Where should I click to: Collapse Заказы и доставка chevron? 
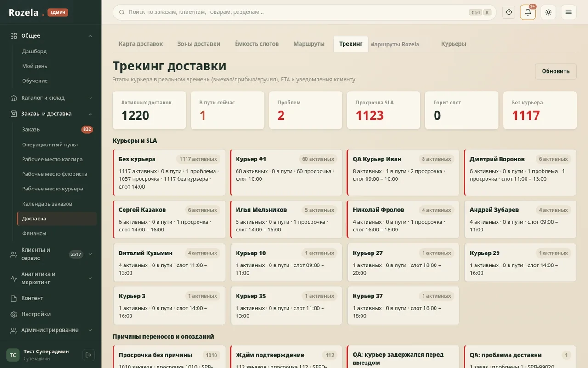point(90,114)
